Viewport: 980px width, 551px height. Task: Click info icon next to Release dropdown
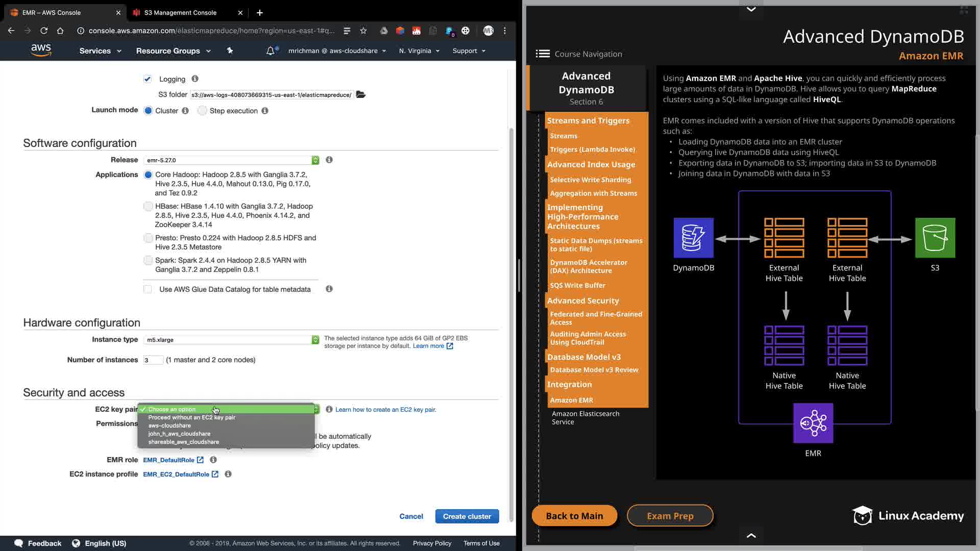[329, 160]
